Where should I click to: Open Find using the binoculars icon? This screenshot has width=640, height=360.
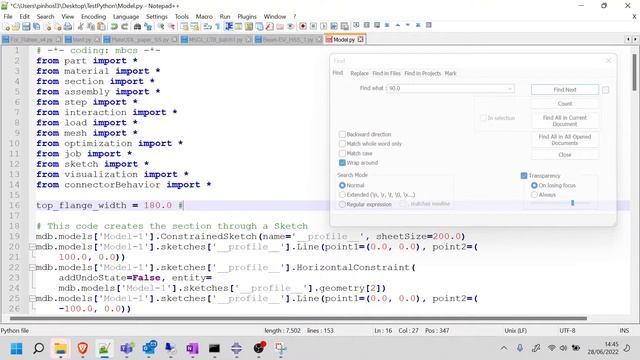point(138,27)
